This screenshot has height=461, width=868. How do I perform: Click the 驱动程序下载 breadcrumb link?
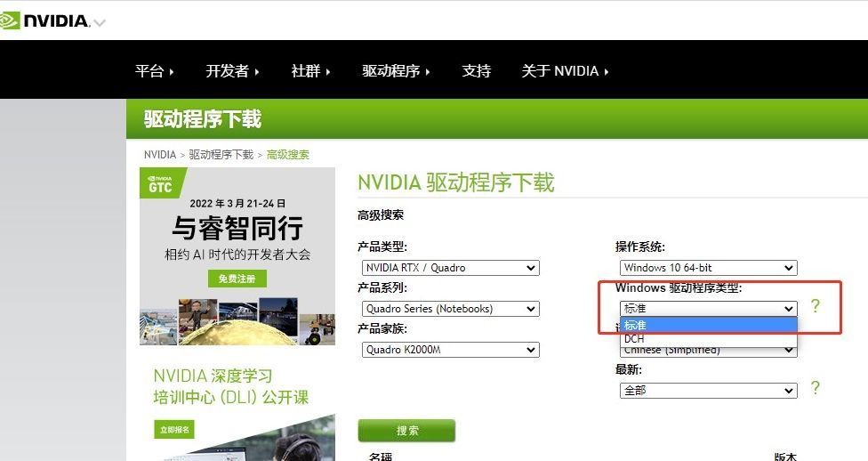tap(221, 155)
